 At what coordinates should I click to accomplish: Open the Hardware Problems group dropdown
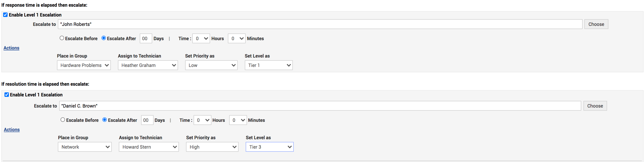[x=84, y=65]
